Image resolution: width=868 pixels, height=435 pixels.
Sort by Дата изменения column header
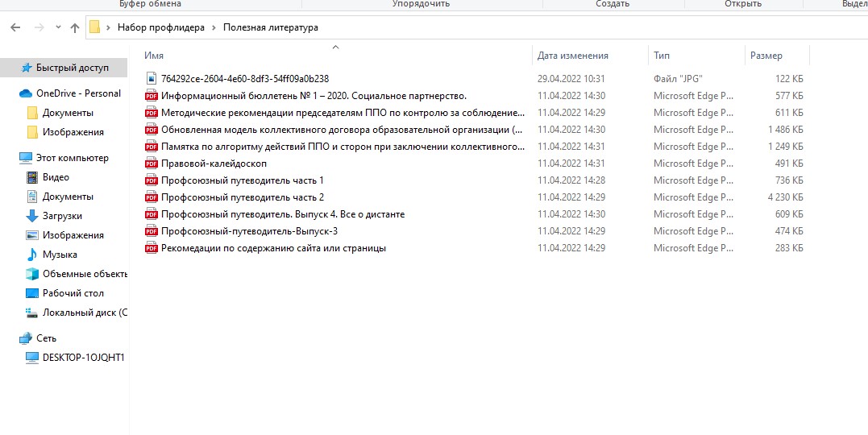[572, 56]
